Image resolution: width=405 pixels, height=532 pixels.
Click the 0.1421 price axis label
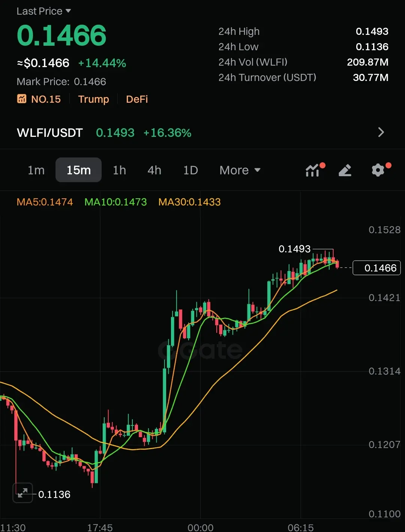point(384,298)
